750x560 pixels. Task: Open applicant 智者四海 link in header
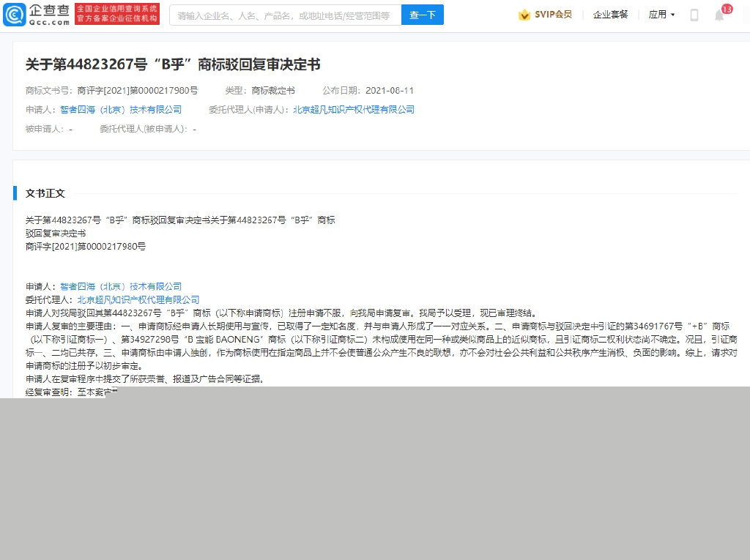tap(121, 110)
